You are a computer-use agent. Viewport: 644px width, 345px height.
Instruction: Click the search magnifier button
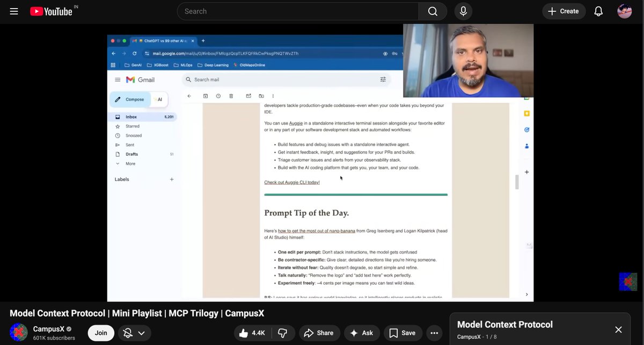pos(433,11)
